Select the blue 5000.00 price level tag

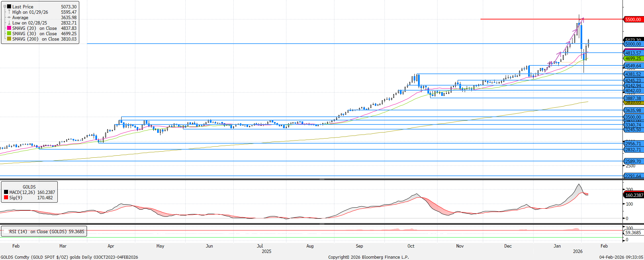[x=633, y=44]
